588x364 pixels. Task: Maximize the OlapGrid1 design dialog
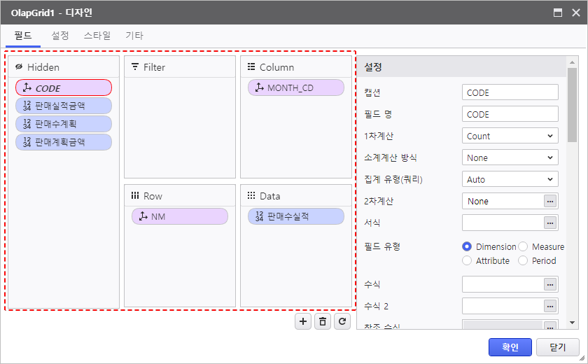[x=558, y=13]
